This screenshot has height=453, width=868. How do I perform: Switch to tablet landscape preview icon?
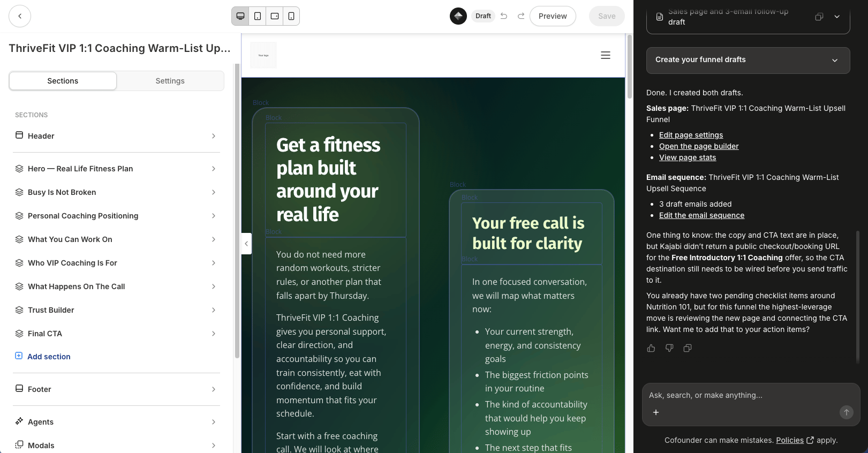coord(275,16)
